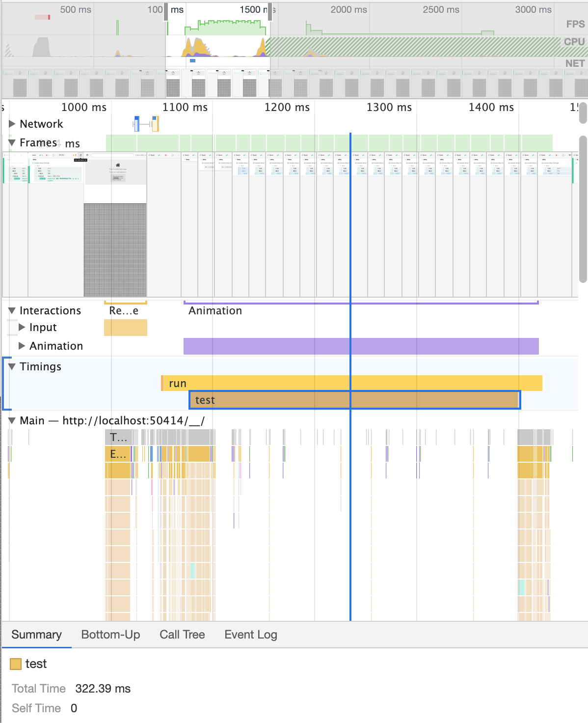Click the test color swatch in Summary
The image size is (588, 723).
(x=16, y=664)
